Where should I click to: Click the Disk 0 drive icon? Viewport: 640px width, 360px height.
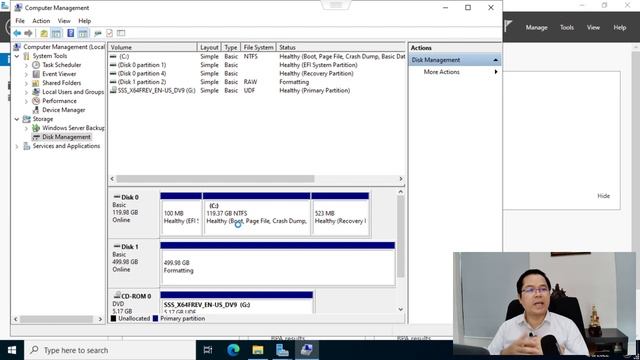point(117,197)
